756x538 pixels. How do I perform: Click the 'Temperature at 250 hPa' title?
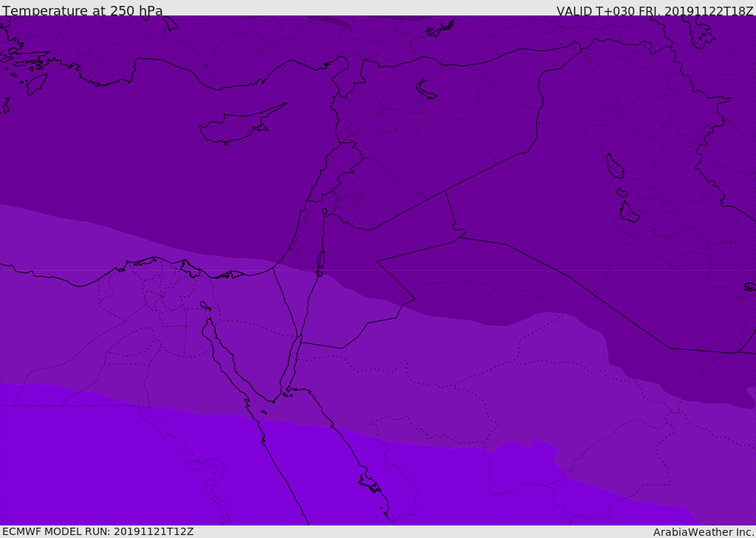[x=83, y=10]
